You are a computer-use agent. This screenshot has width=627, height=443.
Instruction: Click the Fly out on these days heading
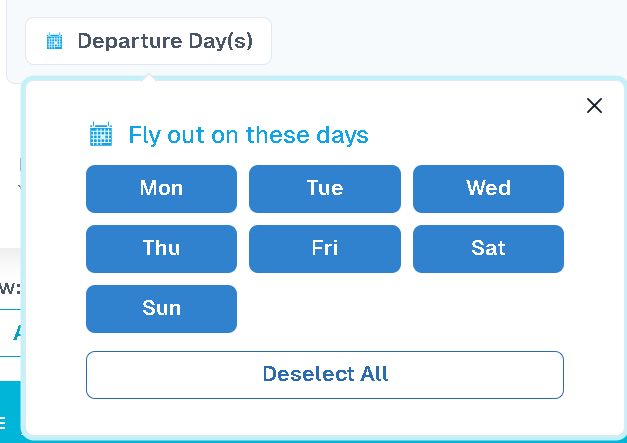coord(248,135)
